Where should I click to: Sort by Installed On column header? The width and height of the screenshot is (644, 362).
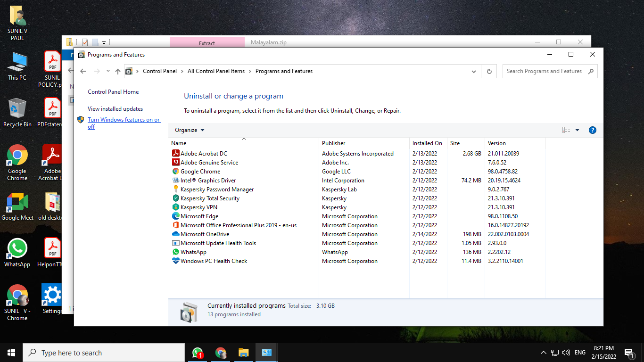[428, 143]
